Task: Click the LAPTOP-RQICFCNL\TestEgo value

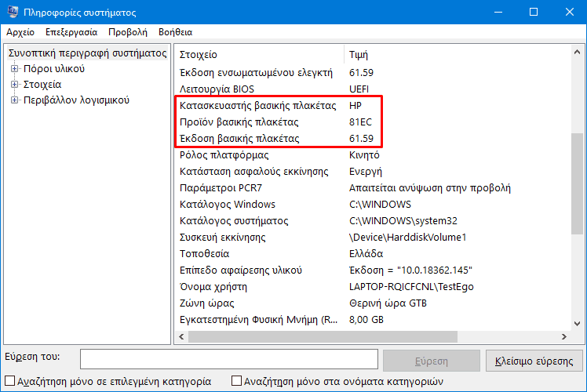Action: 411,286
